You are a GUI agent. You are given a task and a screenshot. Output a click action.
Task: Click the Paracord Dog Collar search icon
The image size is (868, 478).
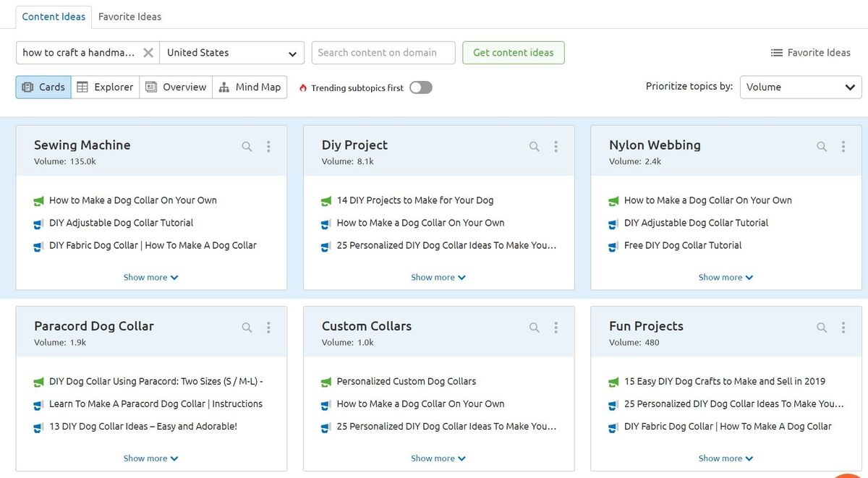247,328
